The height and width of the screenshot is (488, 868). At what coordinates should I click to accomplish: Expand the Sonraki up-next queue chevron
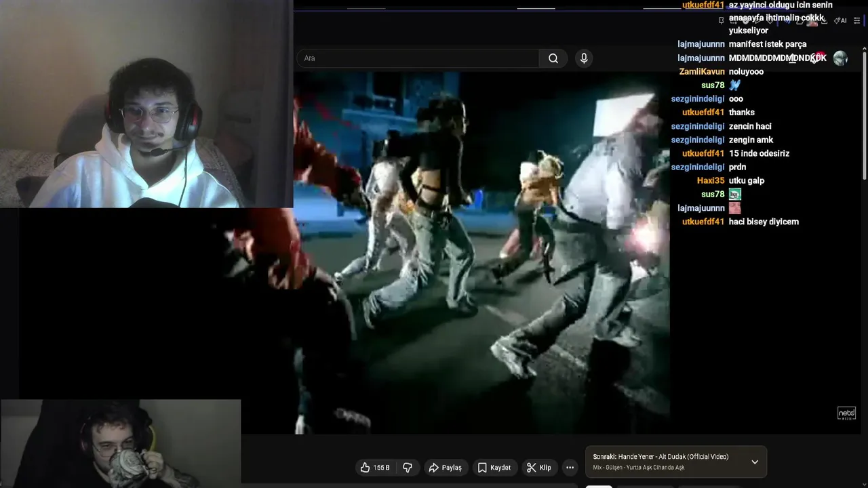tap(755, 462)
